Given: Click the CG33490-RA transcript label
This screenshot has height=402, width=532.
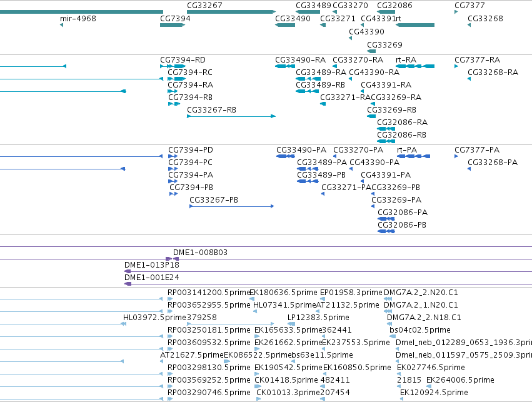Looking at the screenshot, I should tap(300, 60).
